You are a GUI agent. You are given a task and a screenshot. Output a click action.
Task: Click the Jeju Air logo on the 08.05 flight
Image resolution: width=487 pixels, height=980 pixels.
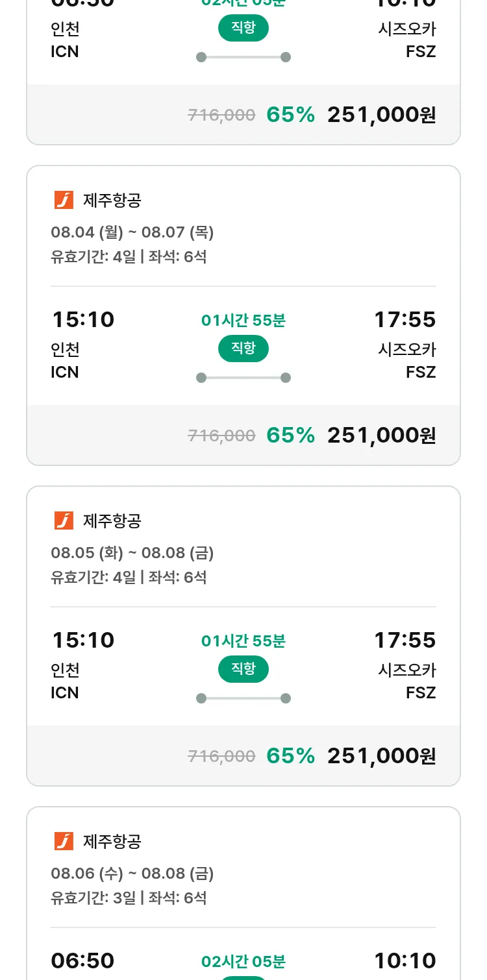64,521
